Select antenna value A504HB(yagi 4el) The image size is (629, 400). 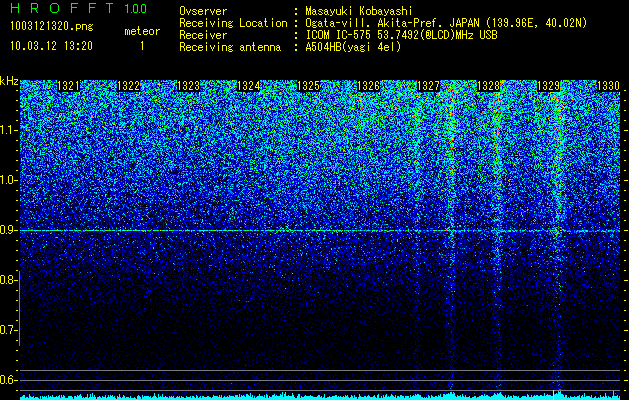[353, 47]
